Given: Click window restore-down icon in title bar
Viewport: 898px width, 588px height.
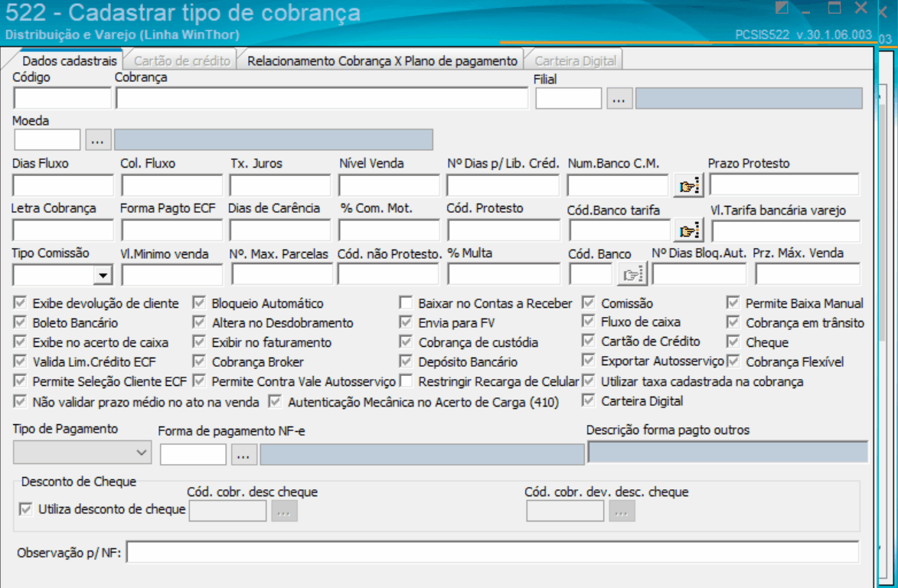Looking at the screenshot, I should point(782,8).
